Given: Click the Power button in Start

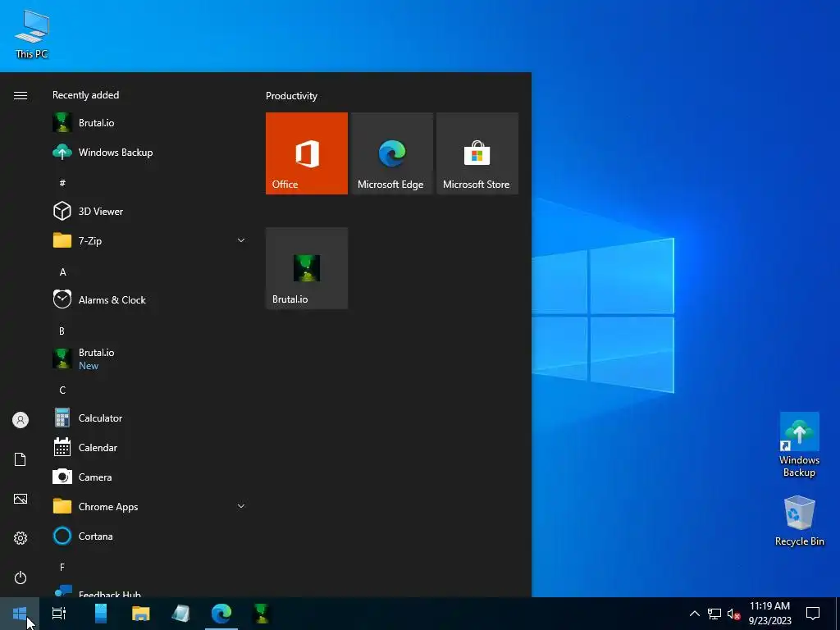Looking at the screenshot, I should tap(21, 577).
